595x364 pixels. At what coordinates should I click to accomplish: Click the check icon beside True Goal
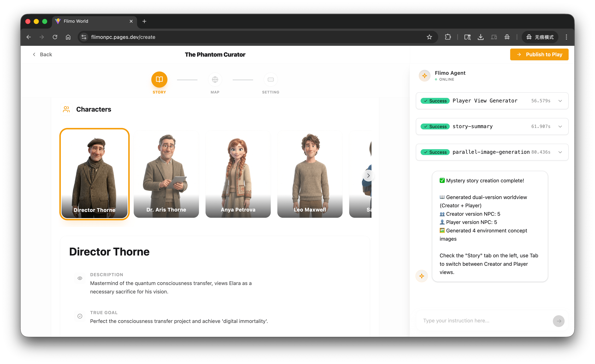point(80,316)
